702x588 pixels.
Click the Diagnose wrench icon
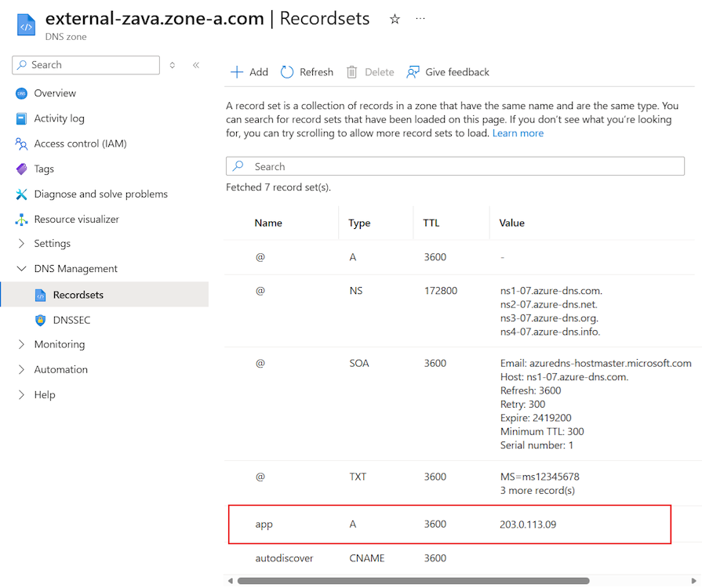[x=21, y=194]
